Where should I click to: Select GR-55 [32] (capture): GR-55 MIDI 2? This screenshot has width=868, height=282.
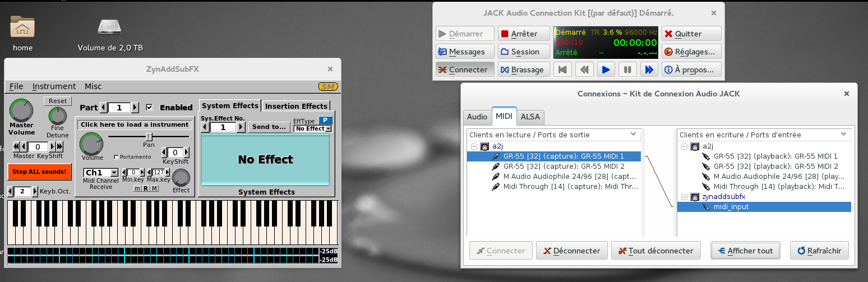tap(554, 167)
